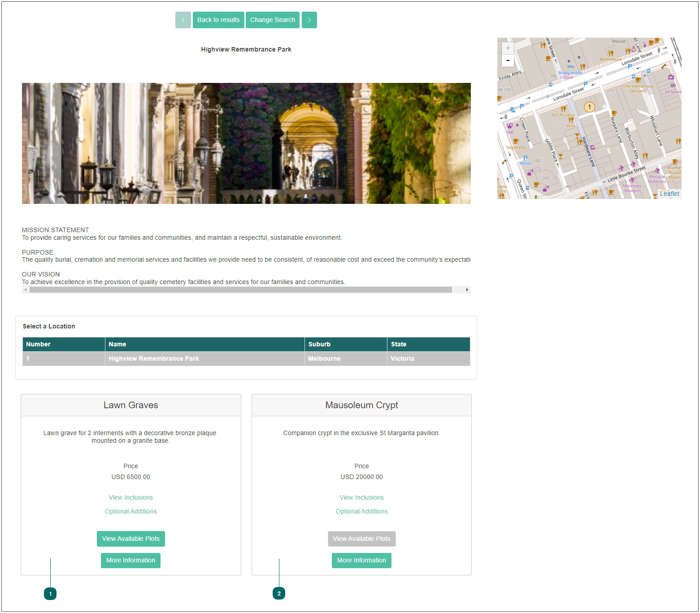Click Select a Location label
The height and width of the screenshot is (613, 700).
49,326
